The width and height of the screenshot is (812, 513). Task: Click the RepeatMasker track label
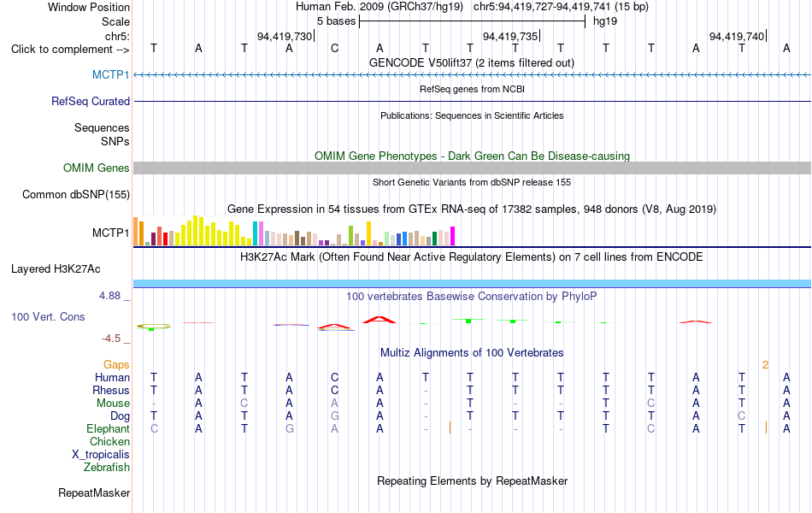(x=94, y=492)
